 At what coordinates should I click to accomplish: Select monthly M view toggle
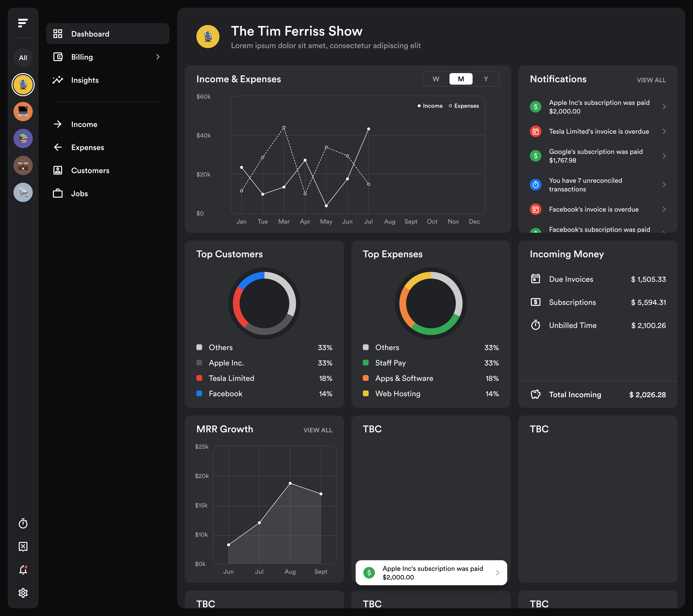[461, 79]
